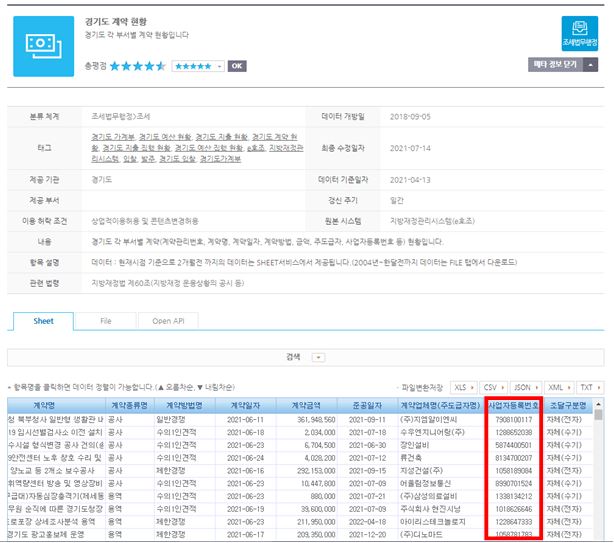This screenshot has width=614, height=543.
Task: Select the company cell 수우엔지니어링(주)
Action: (x=441, y=433)
